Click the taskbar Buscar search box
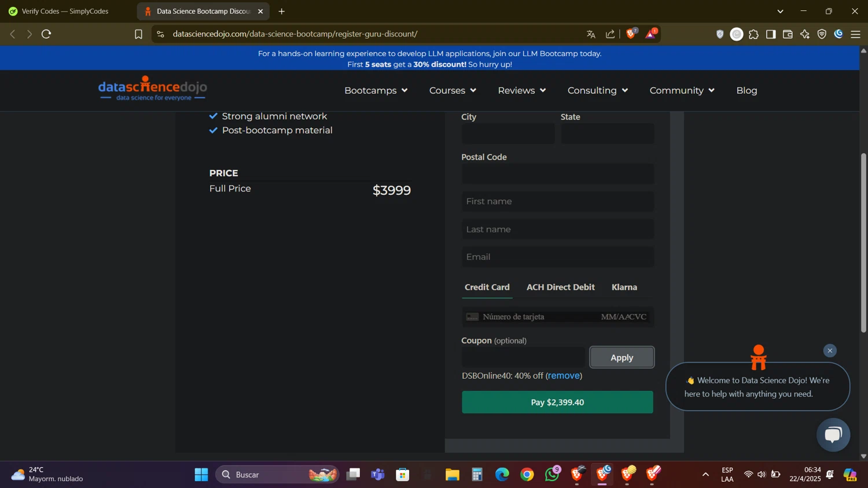 (277, 475)
